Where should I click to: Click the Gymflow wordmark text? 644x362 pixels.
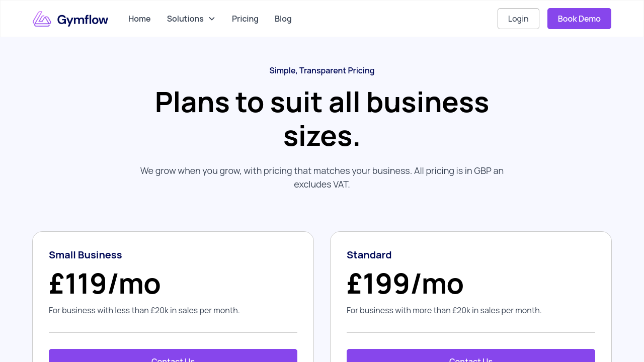click(x=83, y=20)
